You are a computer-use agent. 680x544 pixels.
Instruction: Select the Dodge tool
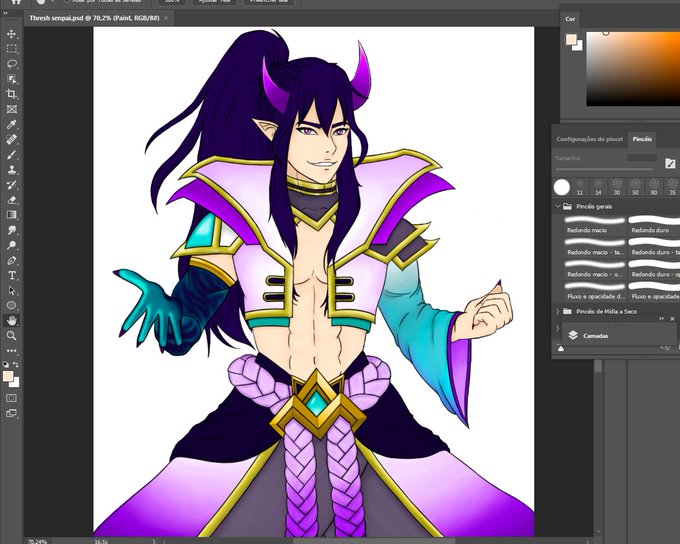[12, 245]
